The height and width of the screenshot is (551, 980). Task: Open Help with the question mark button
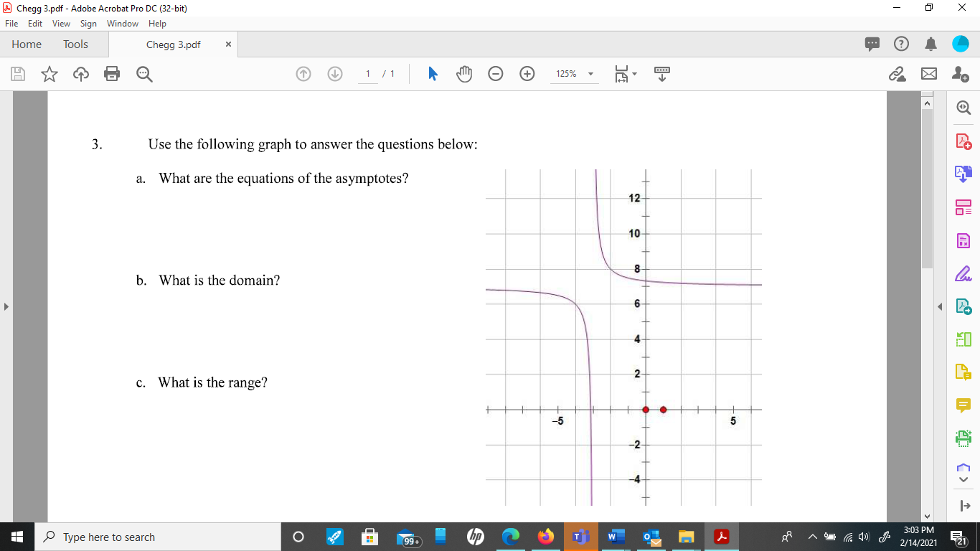coord(901,44)
